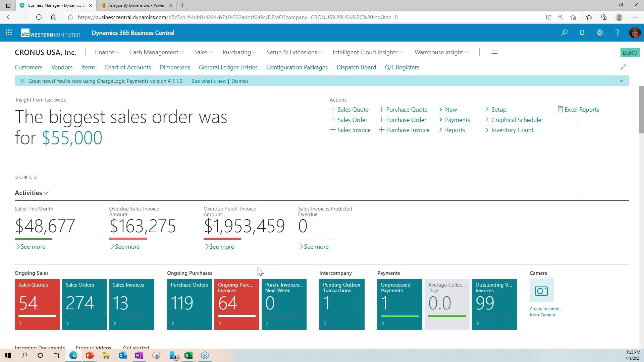Dismiss the ChargeLogic Payments notification
The width and height of the screenshot is (644, 362).
[x=240, y=81]
